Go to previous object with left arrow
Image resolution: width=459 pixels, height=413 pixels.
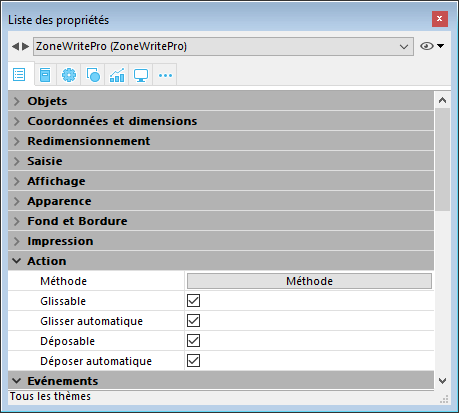(x=15, y=46)
